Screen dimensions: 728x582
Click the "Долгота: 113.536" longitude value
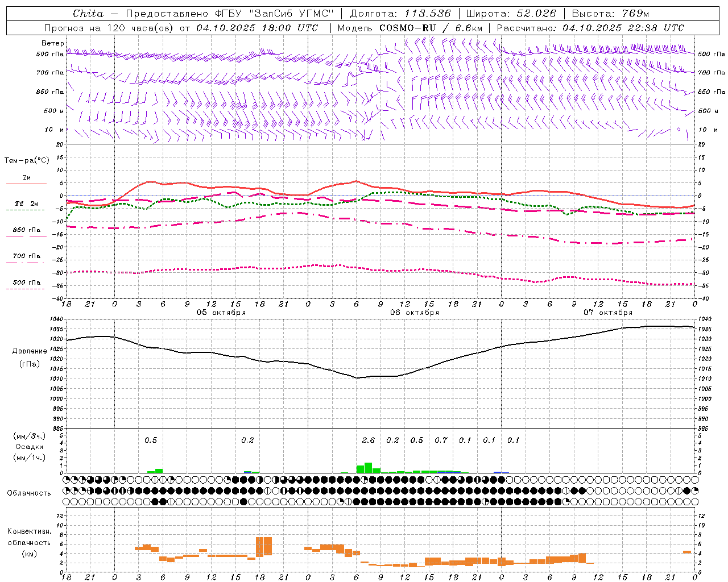point(400,14)
